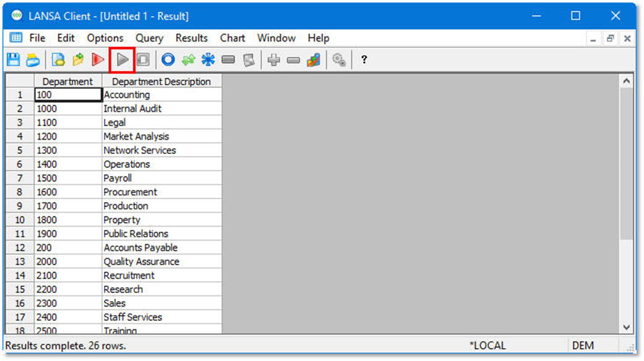The height and width of the screenshot is (361, 644).
Task: Select the Payroll cell
Action: pos(161,178)
